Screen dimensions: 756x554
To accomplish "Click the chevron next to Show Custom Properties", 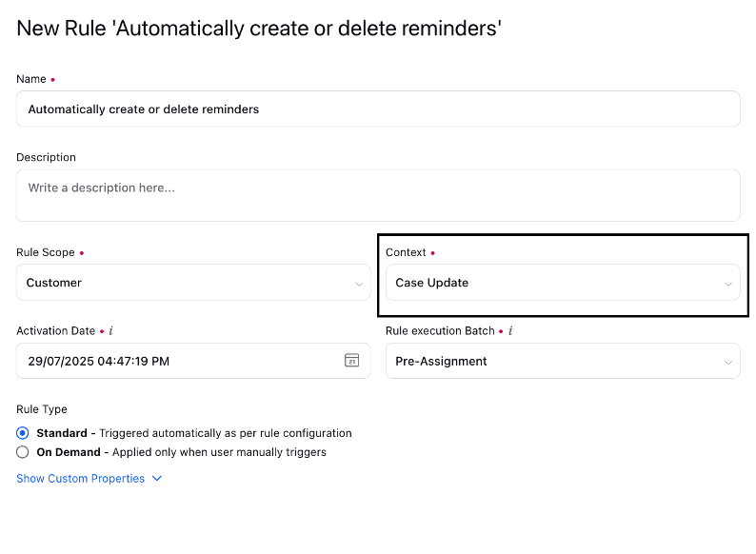I will pos(157,478).
